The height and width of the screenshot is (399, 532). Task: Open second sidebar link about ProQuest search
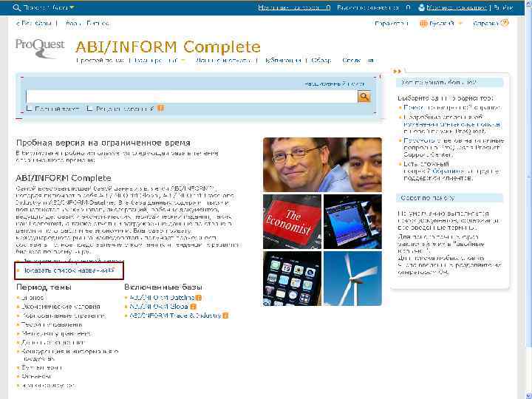pos(451,124)
